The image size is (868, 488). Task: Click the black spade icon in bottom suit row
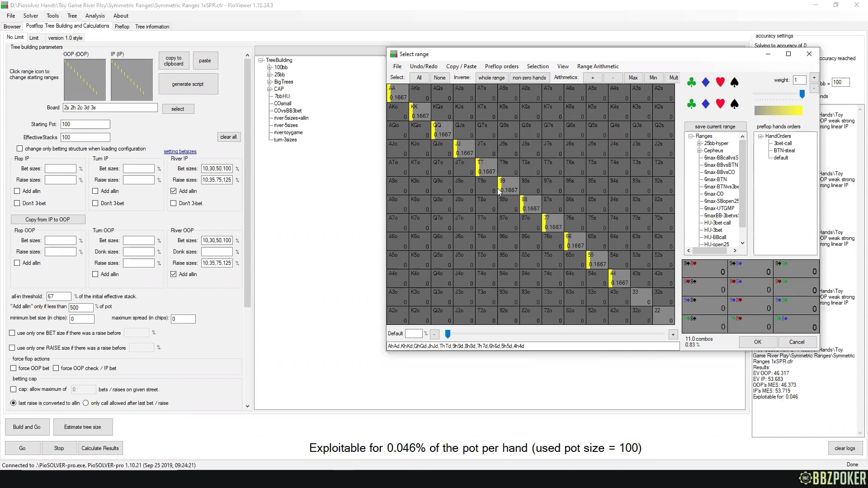tap(735, 104)
